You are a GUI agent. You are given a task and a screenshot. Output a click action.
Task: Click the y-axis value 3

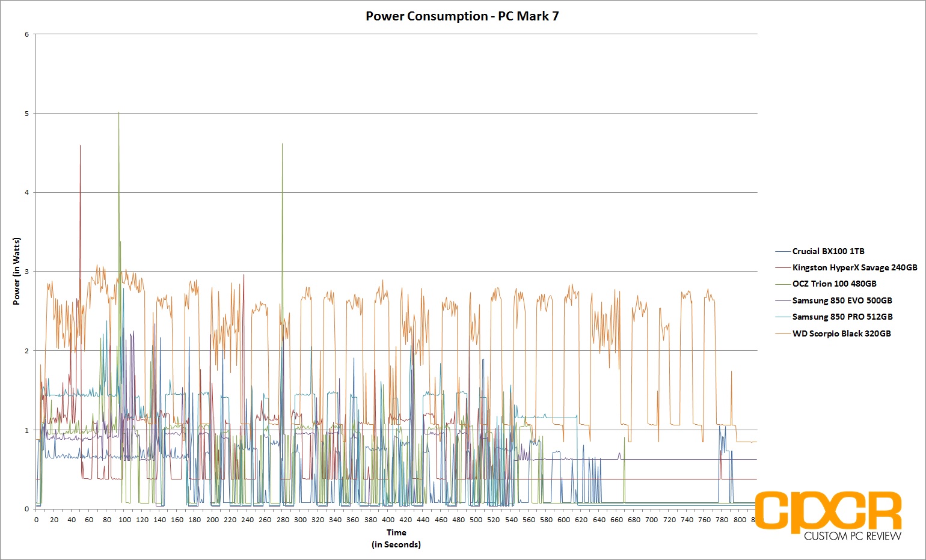click(27, 272)
